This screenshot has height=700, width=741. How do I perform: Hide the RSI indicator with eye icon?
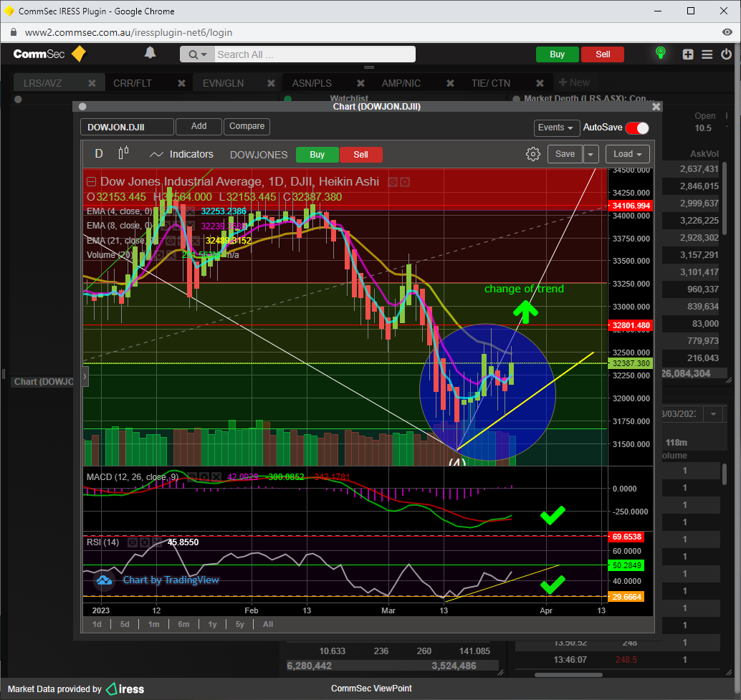tap(131, 542)
